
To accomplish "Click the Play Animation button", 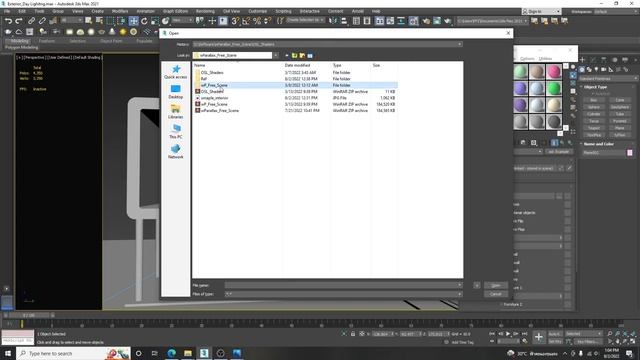I will (x=508, y=334).
